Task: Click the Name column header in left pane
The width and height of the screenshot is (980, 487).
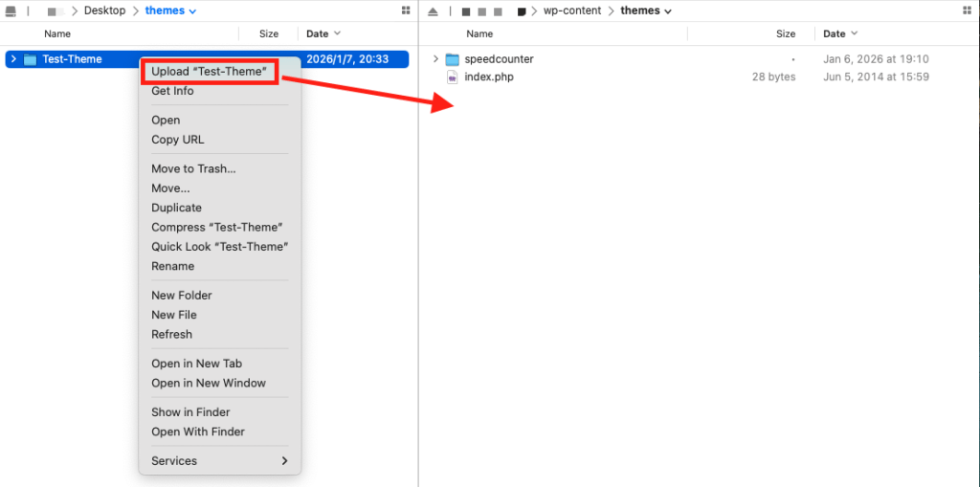Action: pyautogui.click(x=57, y=33)
